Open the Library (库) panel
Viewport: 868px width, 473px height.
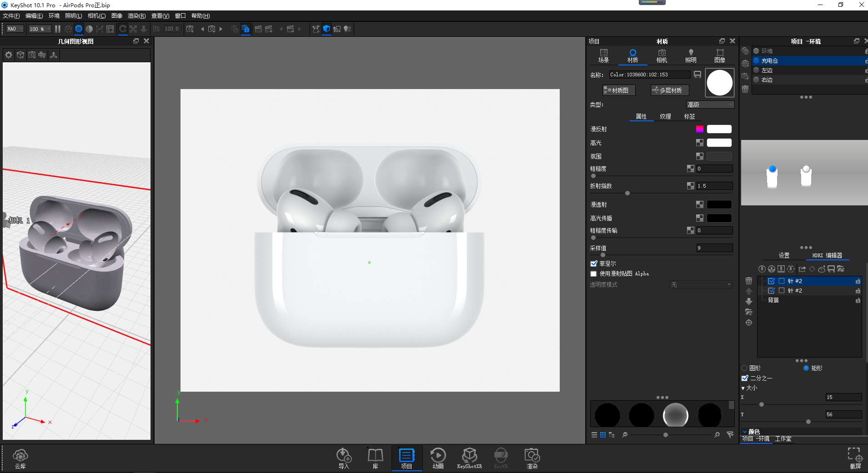point(375,458)
